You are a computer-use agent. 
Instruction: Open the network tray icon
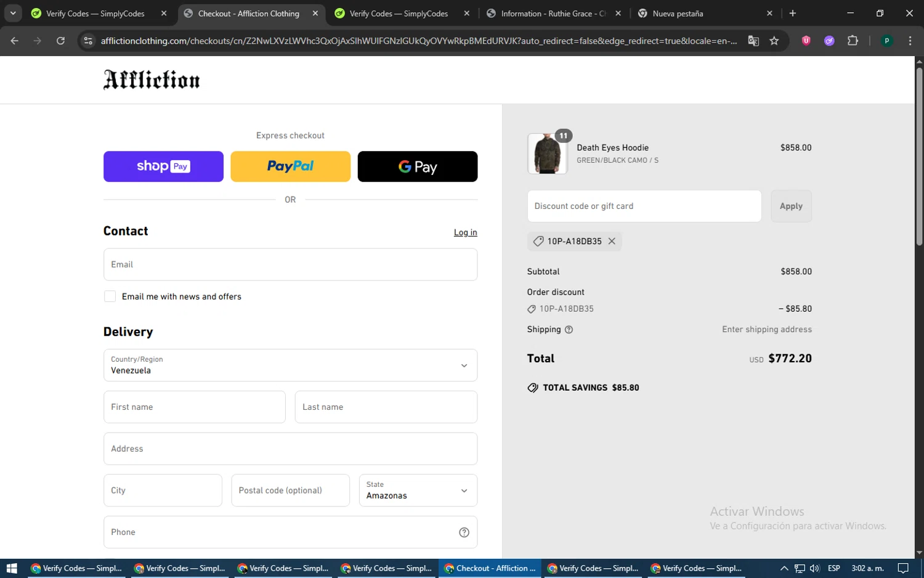[800, 568]
